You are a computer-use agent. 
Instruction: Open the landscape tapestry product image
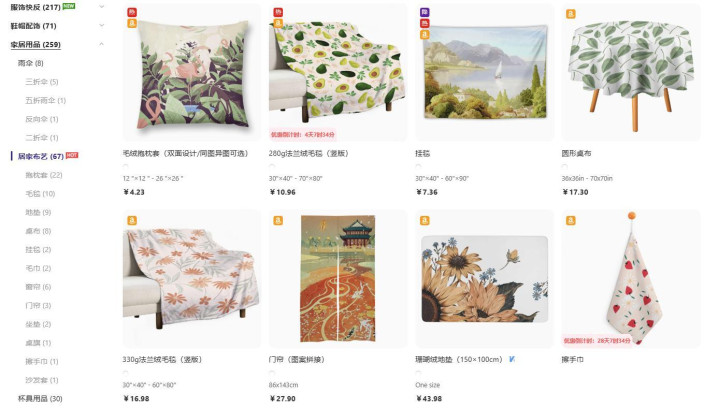pyautogui.click(x=484, y=72)
